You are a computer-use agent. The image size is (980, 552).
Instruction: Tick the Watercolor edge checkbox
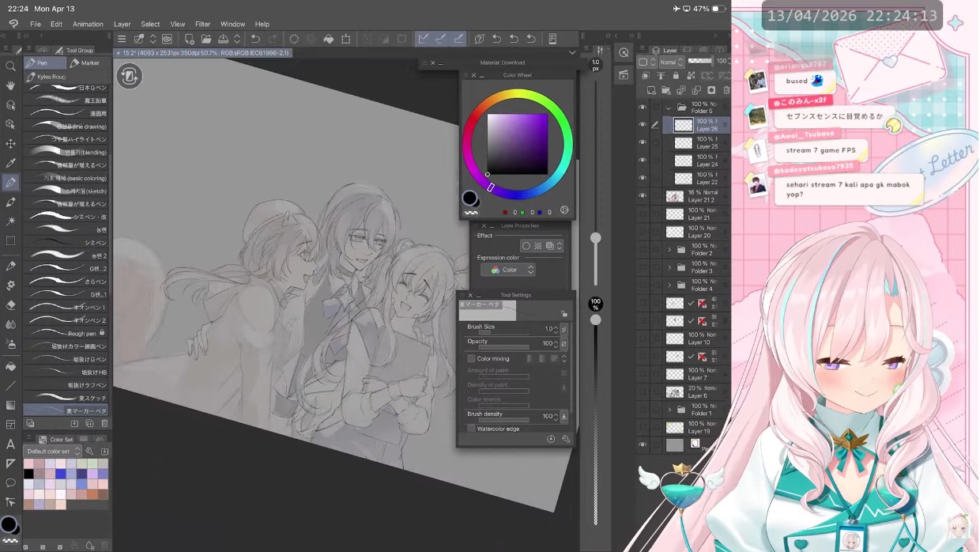click(x=471, y=429)
